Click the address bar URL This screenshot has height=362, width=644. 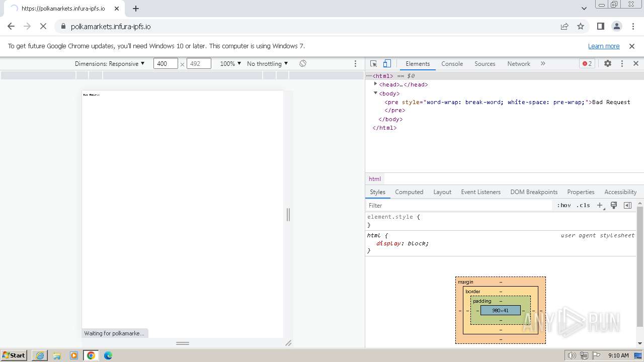[x=111, y=27]
